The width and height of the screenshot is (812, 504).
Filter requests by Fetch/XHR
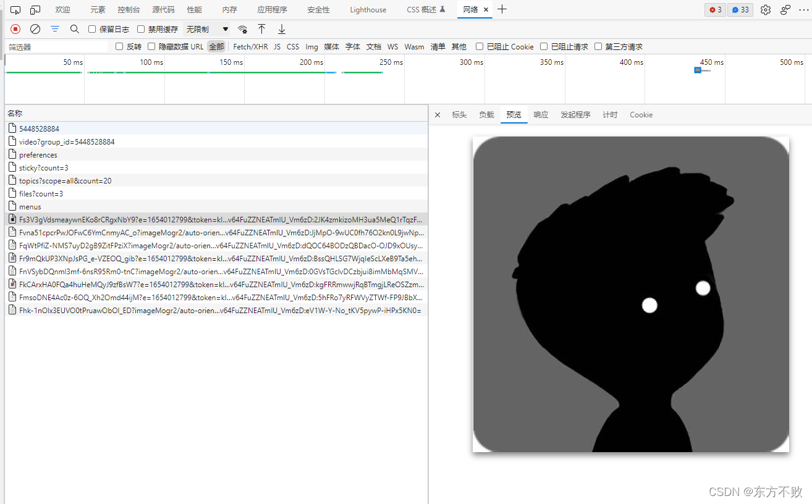click(x=250, y=46)
